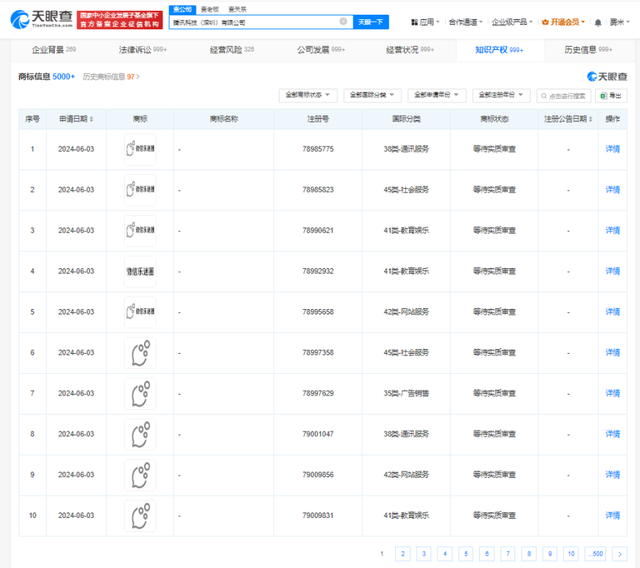Viewport: 640px width, 568px height.
Task: Expand the 全部国际分类 filter
Action: pyautogui.click(x=372, y=95)
